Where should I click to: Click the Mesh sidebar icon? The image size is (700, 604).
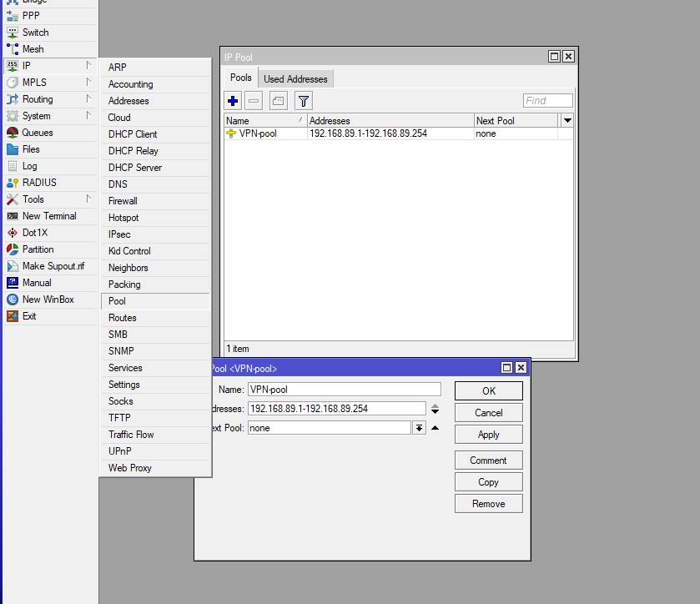pos(13,49)
